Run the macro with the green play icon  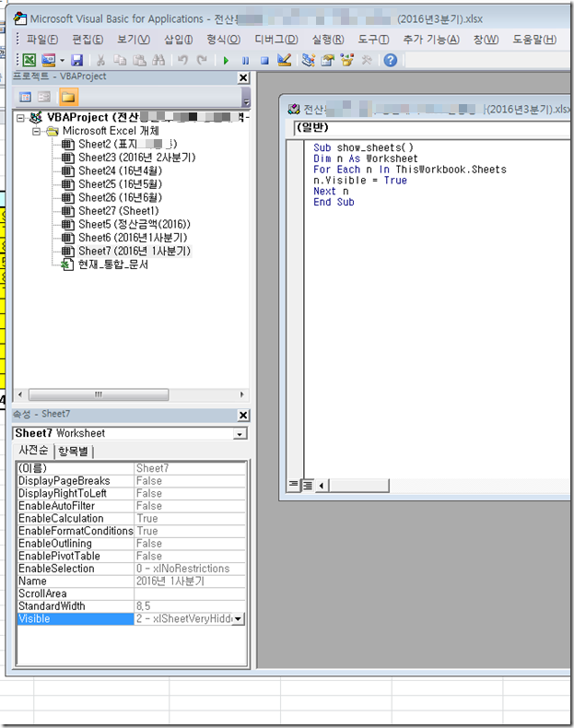tap(226, 60)
